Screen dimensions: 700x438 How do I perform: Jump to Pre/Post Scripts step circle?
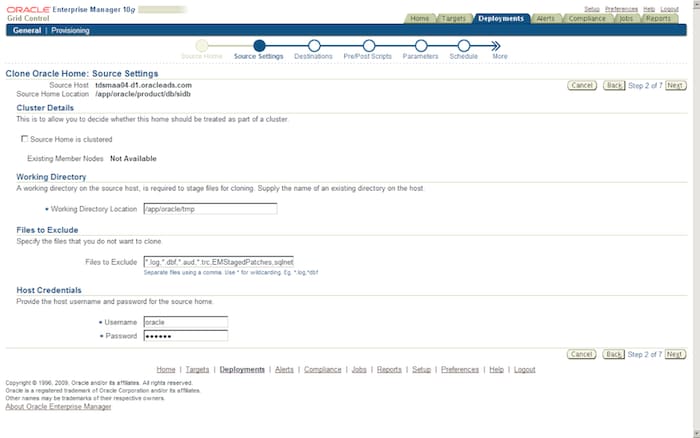(x=368, y=46)
